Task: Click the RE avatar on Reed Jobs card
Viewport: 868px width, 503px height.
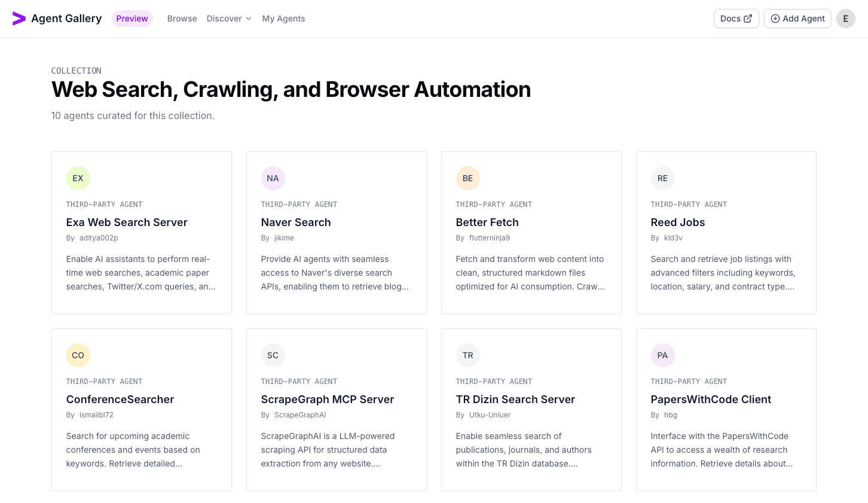Action: (662, 178)
